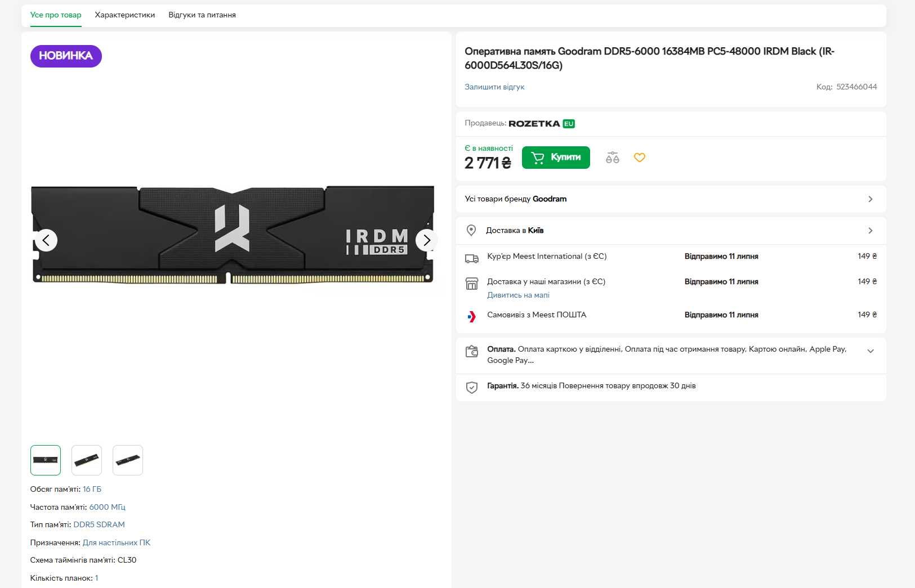The height and width of the screenshot is (588, 915).
Task: Click the 6000 МГц frequency link
Action: click(x=107, y=507)
